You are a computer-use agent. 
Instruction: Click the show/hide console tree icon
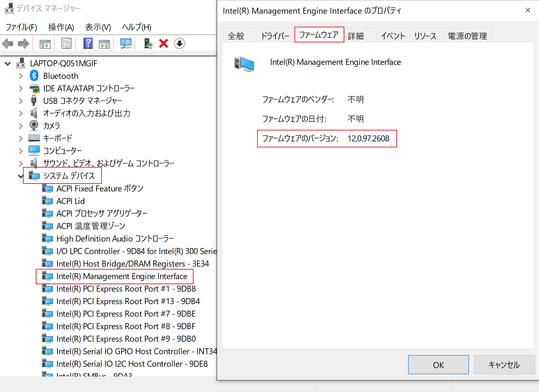[x=45, y=44]
